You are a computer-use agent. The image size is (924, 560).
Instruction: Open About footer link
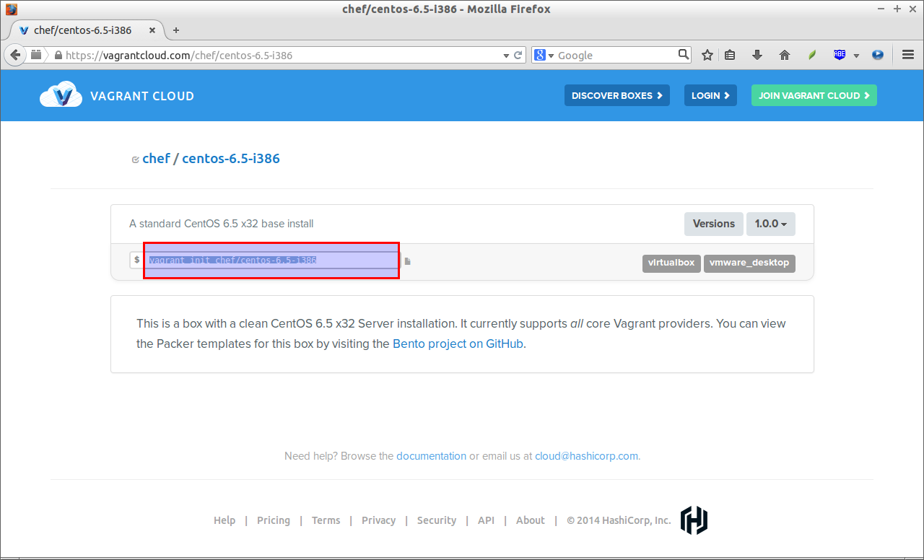coord(531,520)
